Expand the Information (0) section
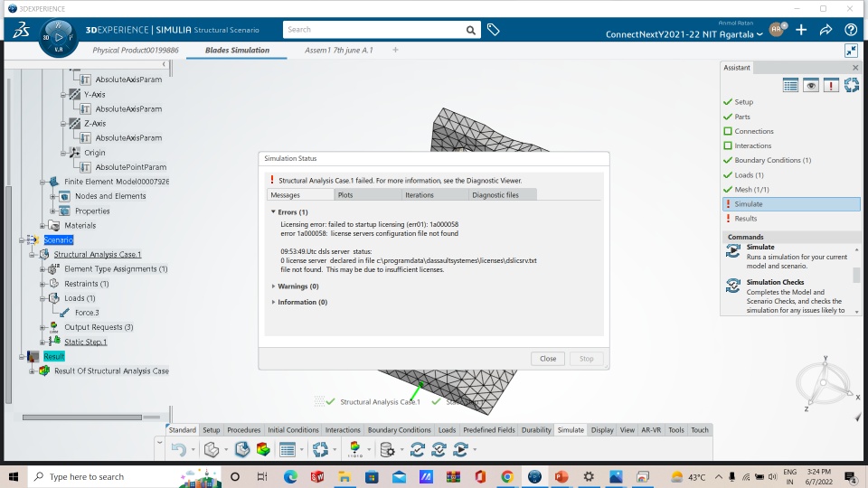Screen dimensions: 868x488 coord(273,302)
